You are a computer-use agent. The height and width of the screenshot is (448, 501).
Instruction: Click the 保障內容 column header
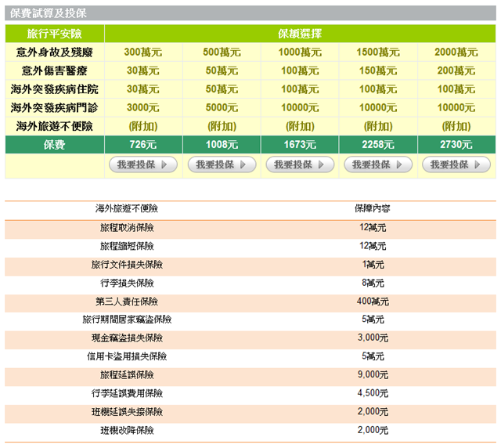(373, 208)
